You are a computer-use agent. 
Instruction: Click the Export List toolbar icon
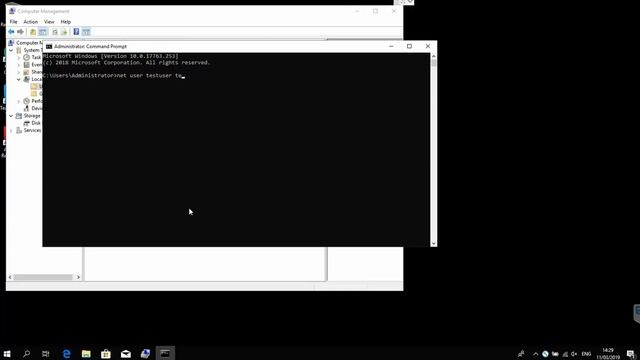click(64, 32)
